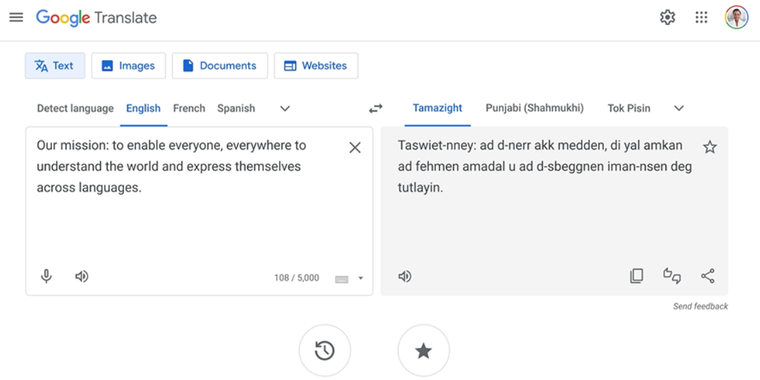Viewport: 760px width, 380px height.
Task: Rate this translation thumbs icon
Action: click(x=672, y=276)
